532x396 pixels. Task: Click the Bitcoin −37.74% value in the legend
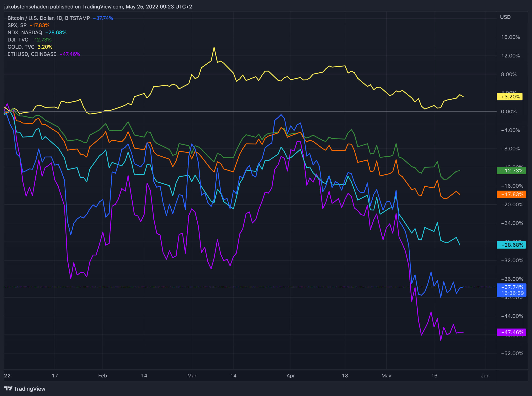pos(103,18)
